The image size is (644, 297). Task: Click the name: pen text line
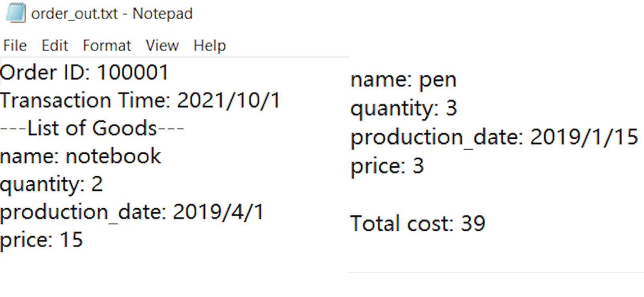click(x=403, y=79)
